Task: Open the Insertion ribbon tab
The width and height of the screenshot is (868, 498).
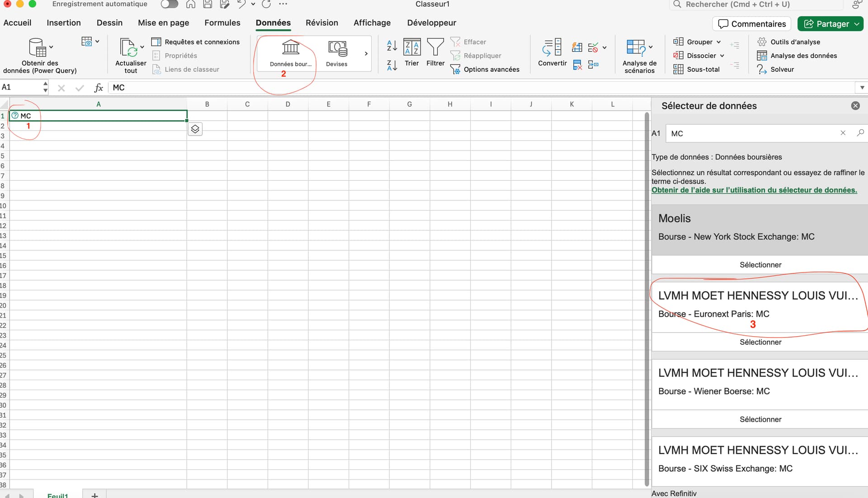Action: click(x=64, y=23)
